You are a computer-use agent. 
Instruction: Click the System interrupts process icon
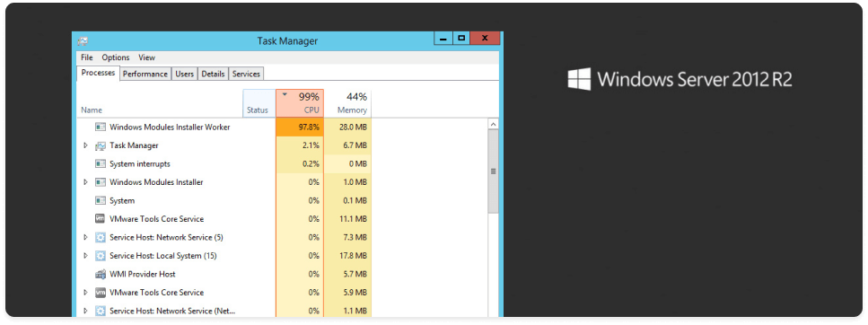pos(101,164)
